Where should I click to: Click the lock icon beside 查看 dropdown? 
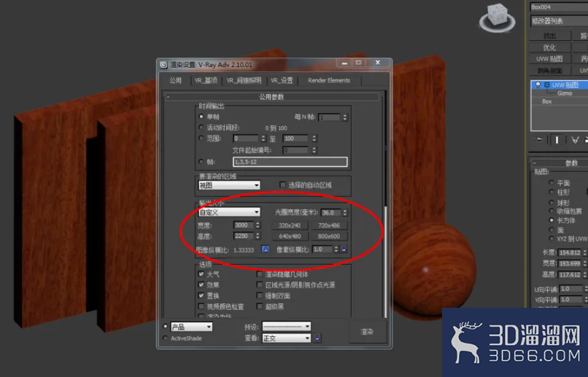tap(317, 338)
